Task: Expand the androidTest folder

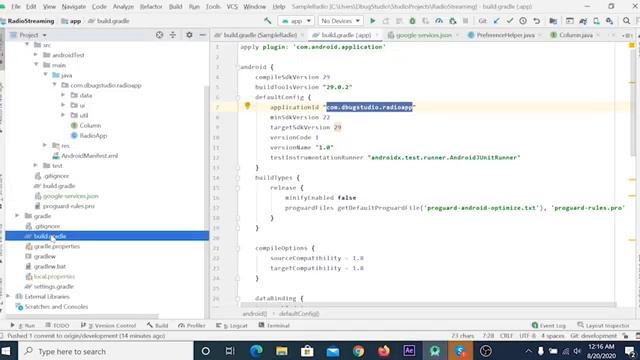Action: point(36,55)
